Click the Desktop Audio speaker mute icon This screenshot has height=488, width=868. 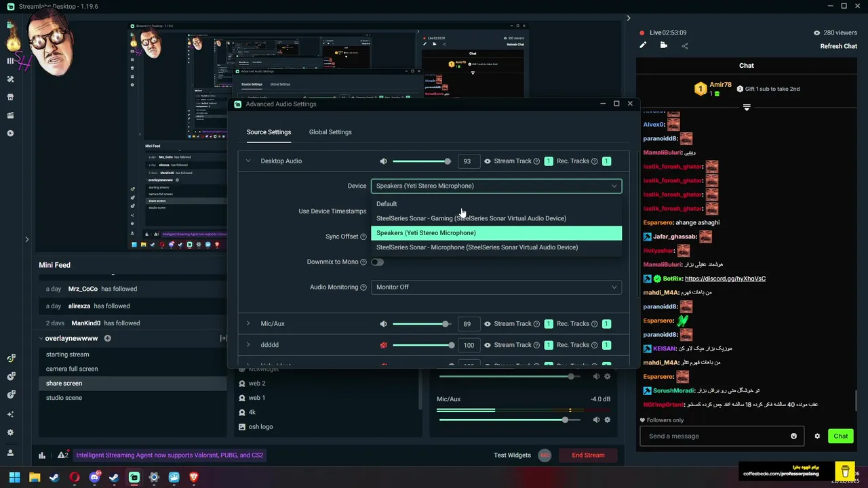(x=383, y=161)
